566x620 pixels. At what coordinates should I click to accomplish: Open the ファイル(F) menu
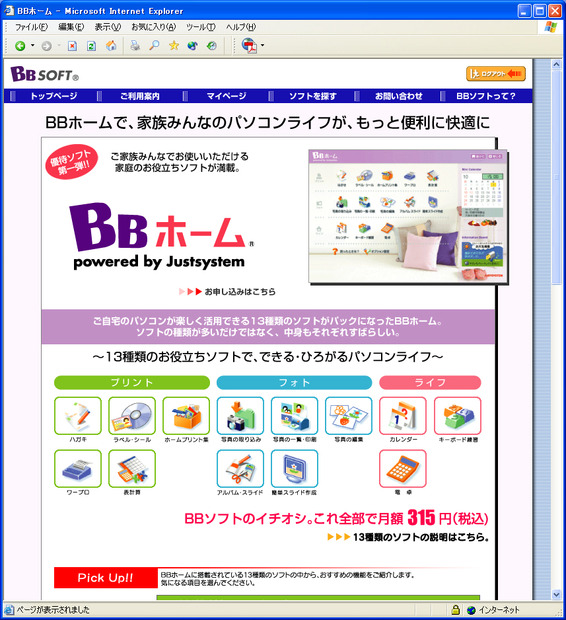(x=32, y=27)
